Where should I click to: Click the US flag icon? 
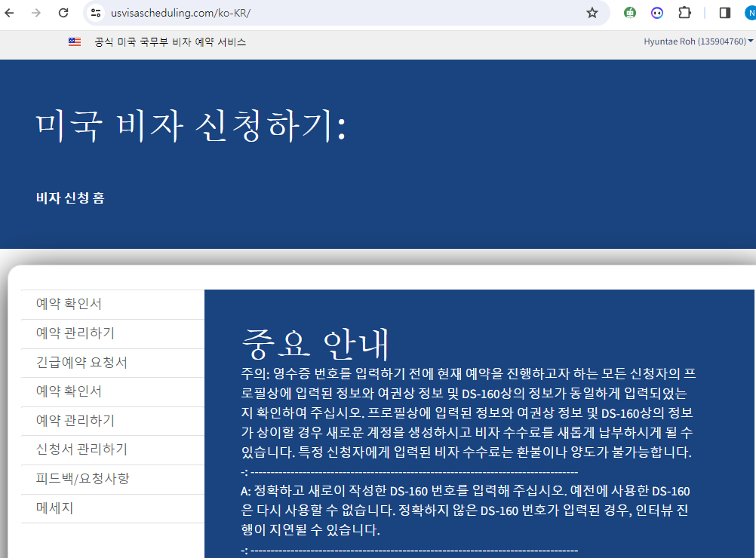[x=75, y=42]
